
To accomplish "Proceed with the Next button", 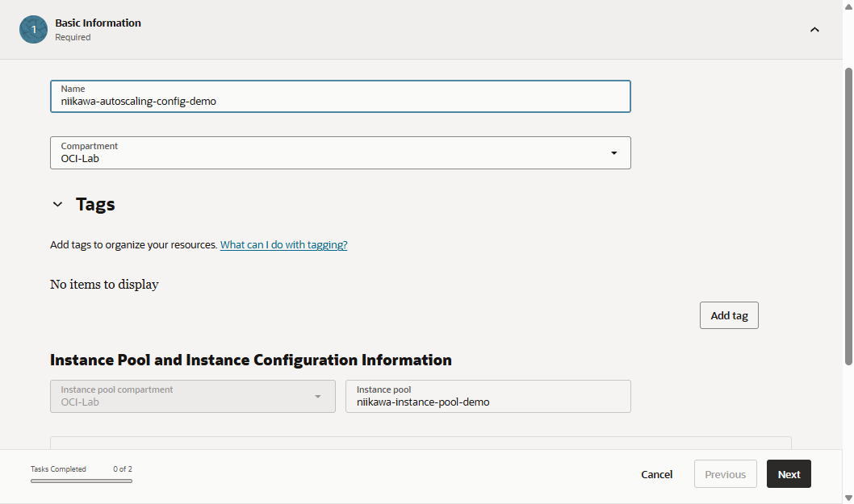I will [x=789, y=474].
